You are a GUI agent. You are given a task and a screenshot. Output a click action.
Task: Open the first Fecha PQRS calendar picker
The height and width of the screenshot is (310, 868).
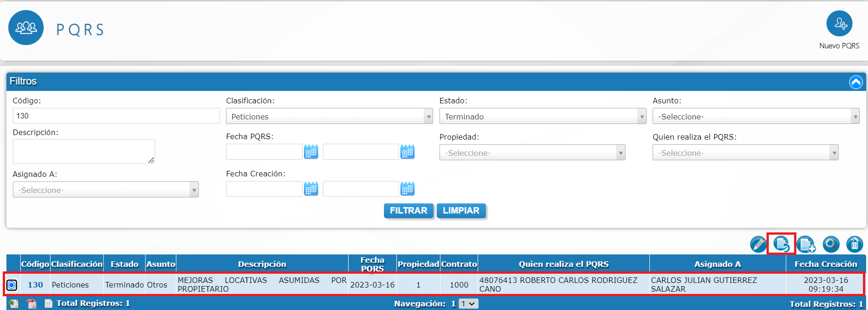(x=311, y=152)
